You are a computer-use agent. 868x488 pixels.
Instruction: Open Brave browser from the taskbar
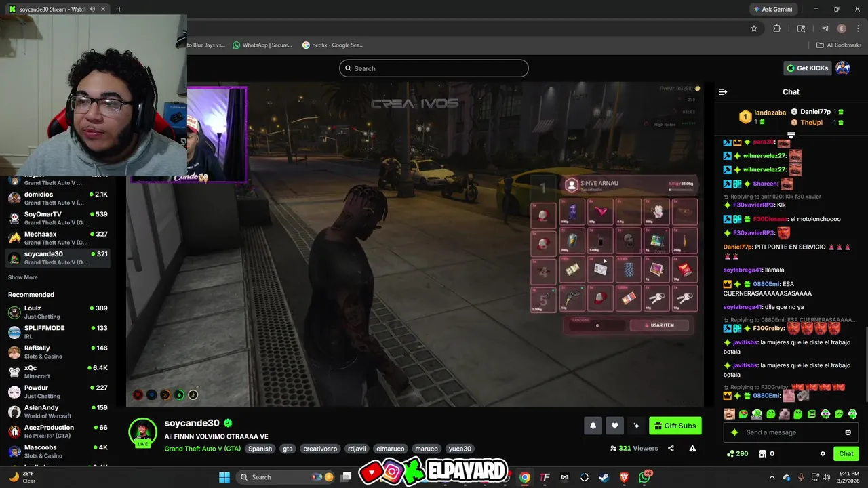pyautogui.click(x=624, y=477)
